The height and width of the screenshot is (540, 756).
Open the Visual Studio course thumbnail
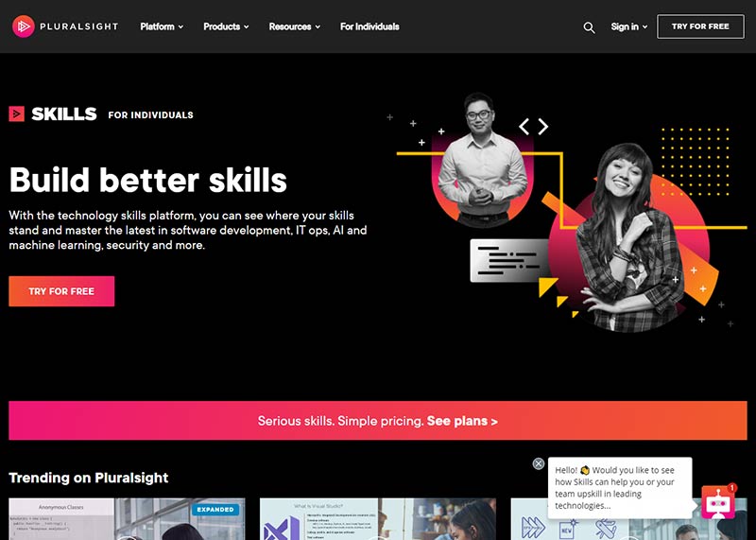coord(377,519)
